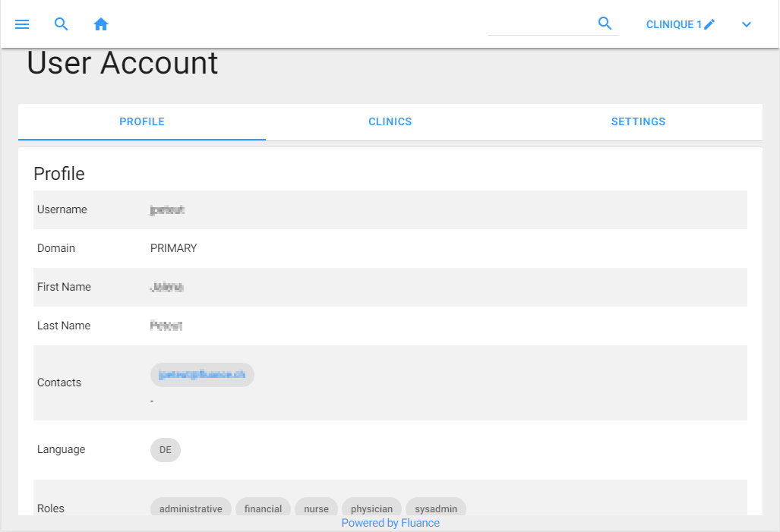
Task: Click the pencil edit icon next to Clinique 1
Action: [709, 24]
